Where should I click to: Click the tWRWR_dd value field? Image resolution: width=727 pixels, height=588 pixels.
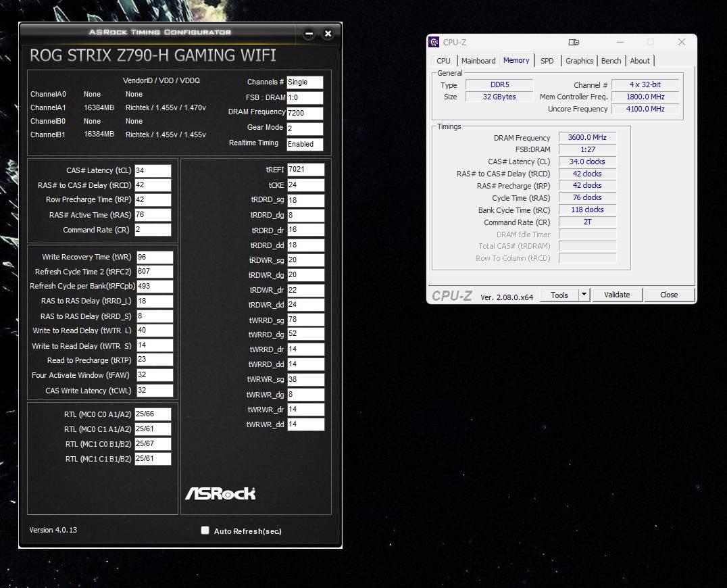[x=306, y=424]
